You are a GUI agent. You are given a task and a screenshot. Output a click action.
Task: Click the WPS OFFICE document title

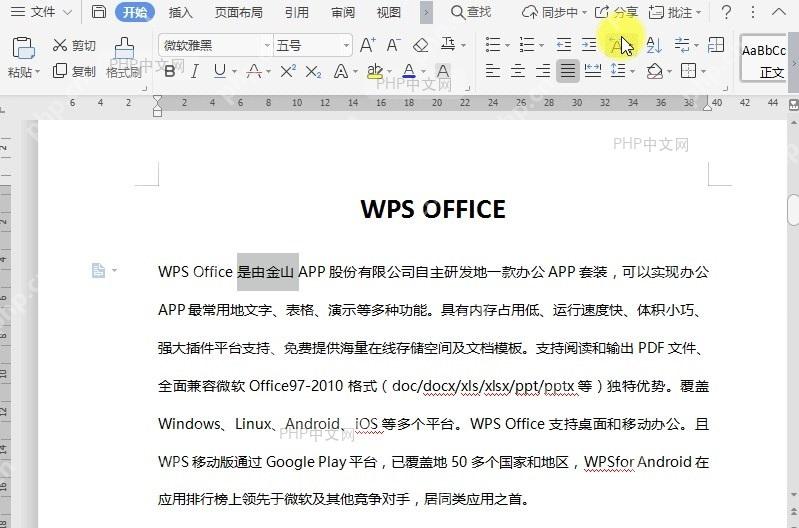point(433,209)
